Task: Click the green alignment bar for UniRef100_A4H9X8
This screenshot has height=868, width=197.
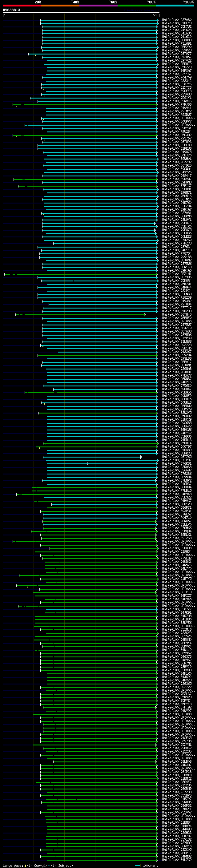Action: point(87,495)
